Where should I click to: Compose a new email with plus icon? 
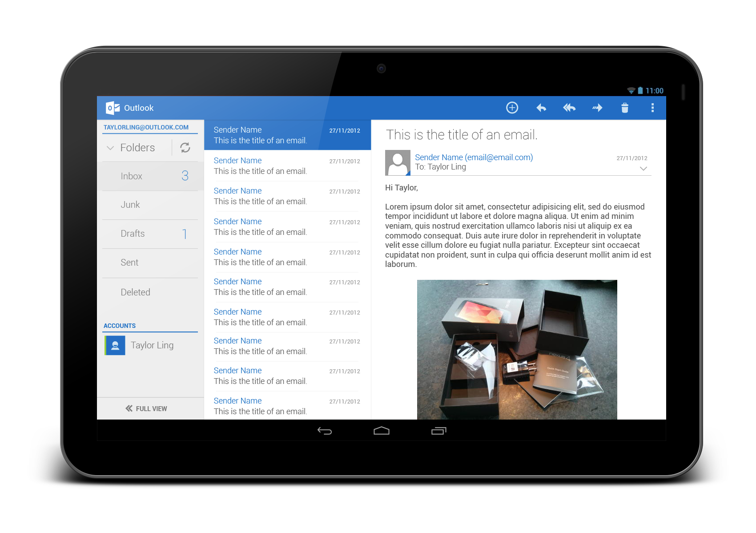coord(512,108)
